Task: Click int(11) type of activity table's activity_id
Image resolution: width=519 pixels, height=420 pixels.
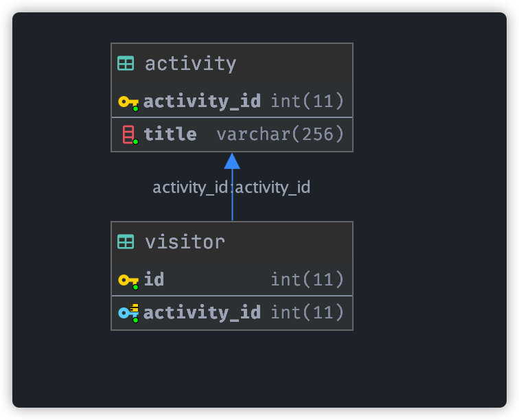Action: tap(308, 102)
